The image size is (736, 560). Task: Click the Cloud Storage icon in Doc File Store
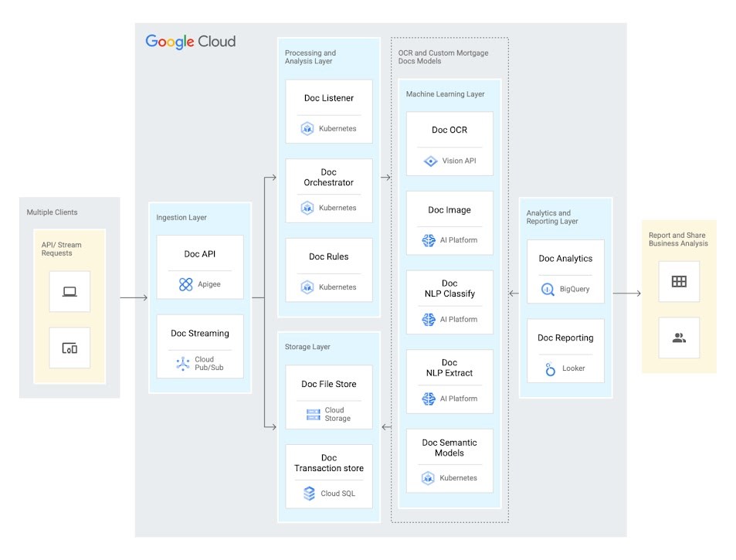click(x=312, y=414)
